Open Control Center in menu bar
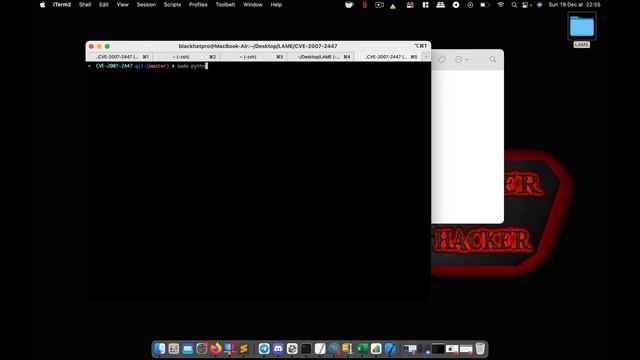Screen dimensions: 640x360 coord(526,5)
